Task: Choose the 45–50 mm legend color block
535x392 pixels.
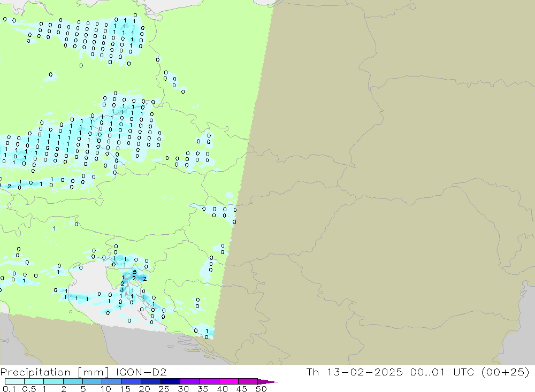Action: coord(248,381)
